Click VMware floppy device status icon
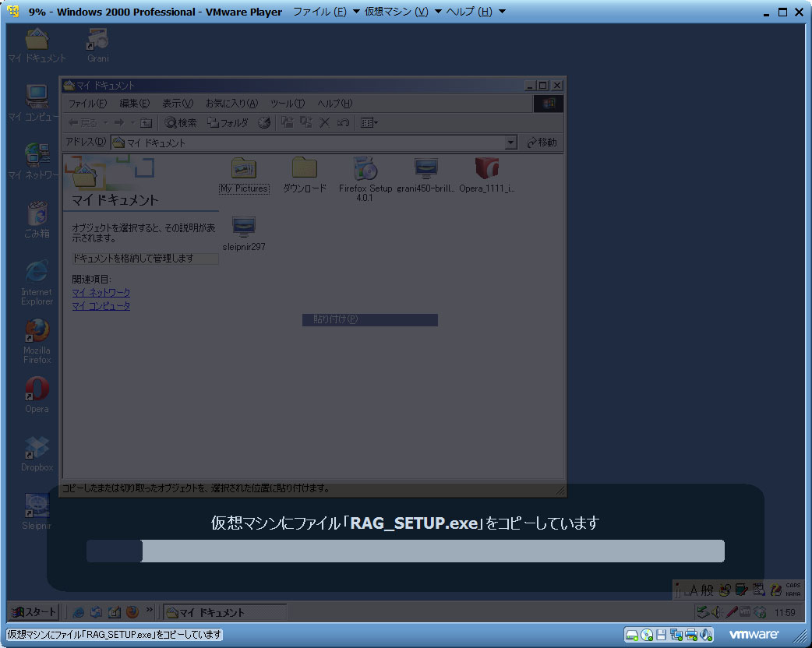This screenshot has height=648, width=812. click(662, 635)
